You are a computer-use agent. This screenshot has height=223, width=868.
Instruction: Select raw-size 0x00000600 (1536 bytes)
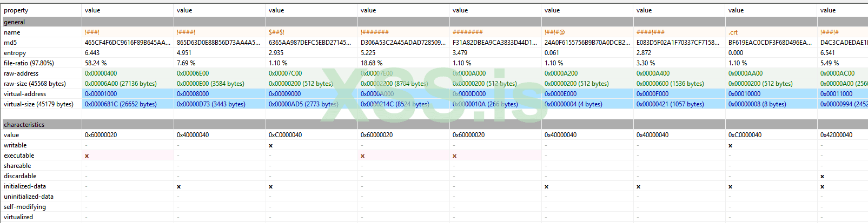coord(670,84)
